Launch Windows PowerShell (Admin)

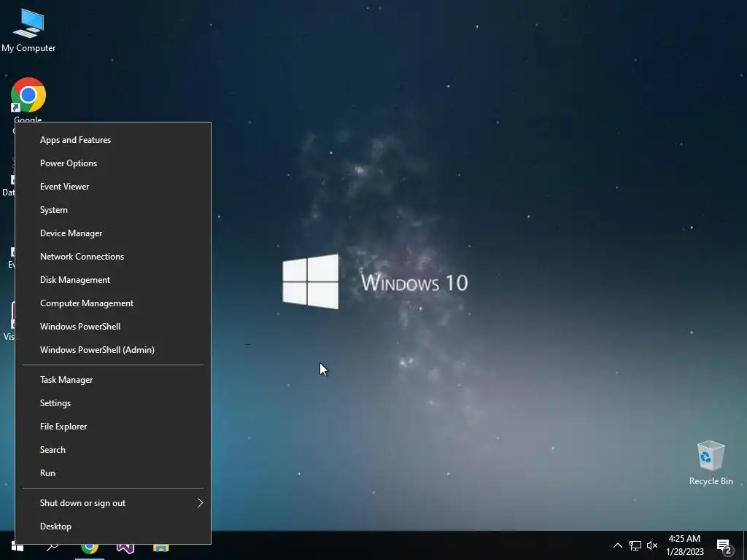pos(113,350)
